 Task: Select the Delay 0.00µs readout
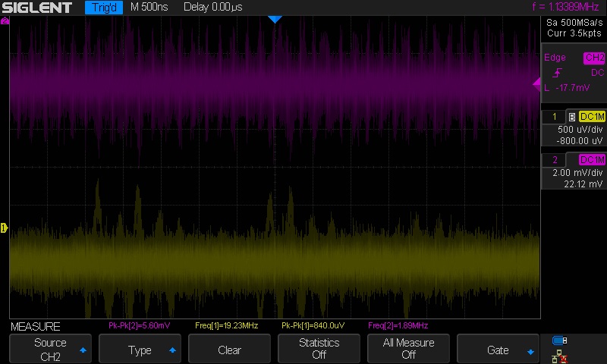pyautogui.click(x=213, y=7)
